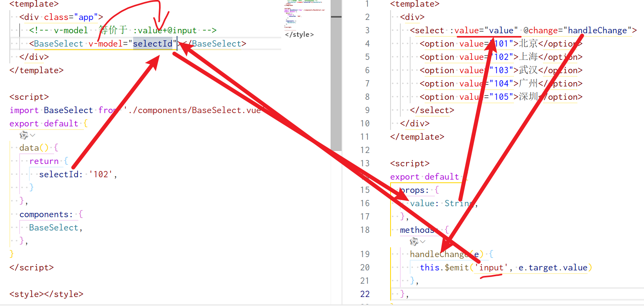Click the closing </script> tag in the left editor
This screenshot has height=306, width=644.
tap(32, 267)
